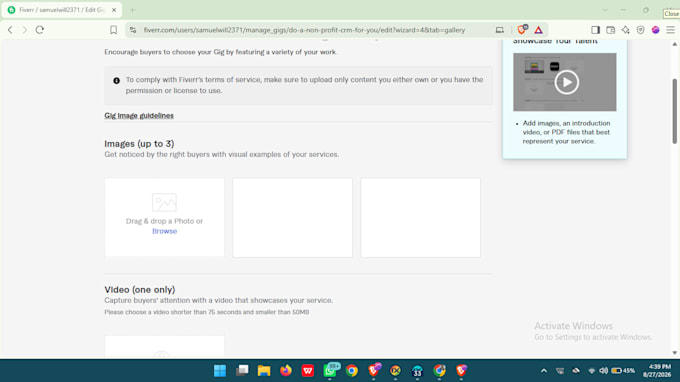Click the 'Images (up to 3)' heading
Screen dimensions: 680x382
click(x=139, y=144)
